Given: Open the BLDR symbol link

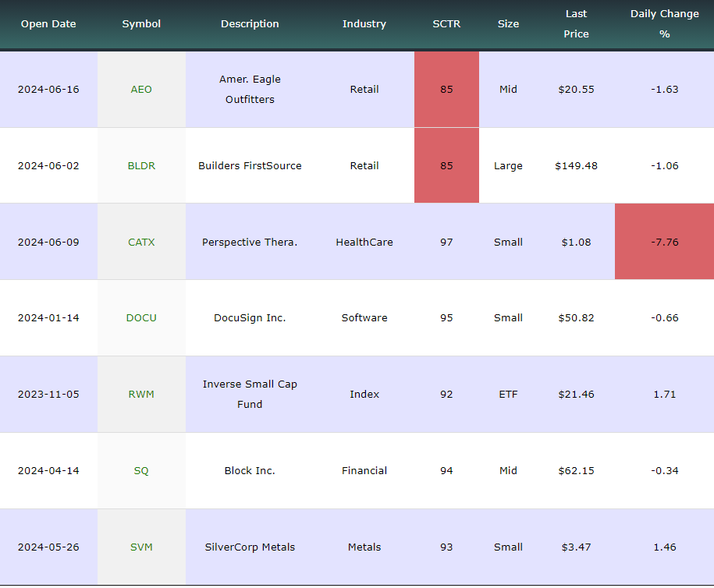Looking at the screenshot, I should click(x=141, y=165).
